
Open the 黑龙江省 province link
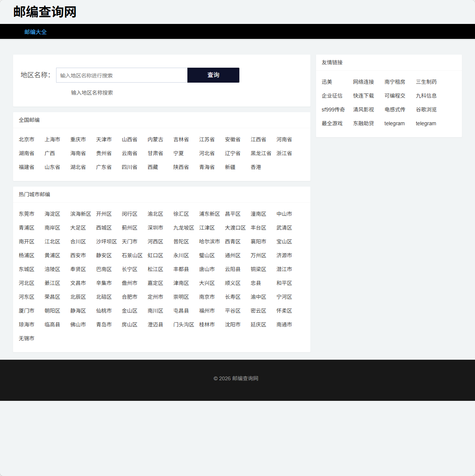point(261,153)
